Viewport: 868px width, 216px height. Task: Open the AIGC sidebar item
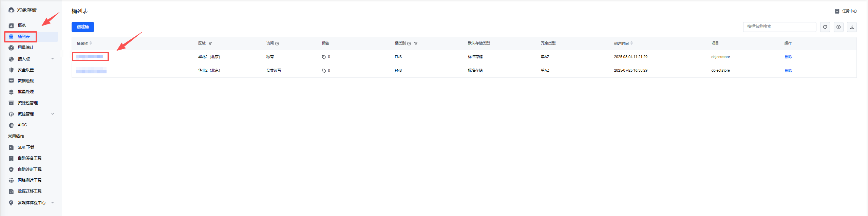pos(22,125)
